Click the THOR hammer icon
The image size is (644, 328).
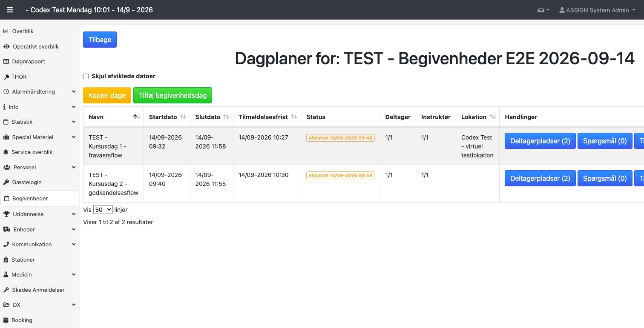pyautogui.click(x=6, y=77)
